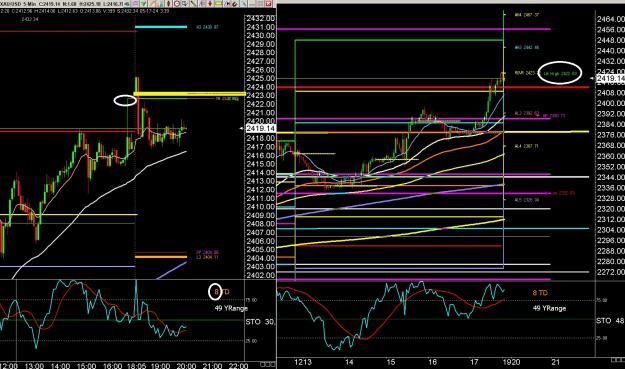Screen dimensions: 625x369
Task: Click the 49 YRange label in left indicator
Action: 231,308
